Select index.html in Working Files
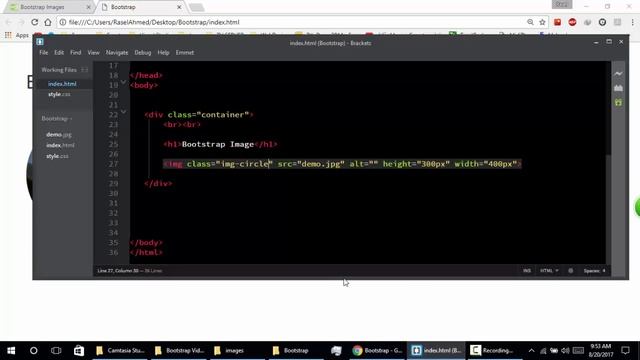The width and height of the screenshot is (640, 360). pyautogui.click(x=62, y=84)
